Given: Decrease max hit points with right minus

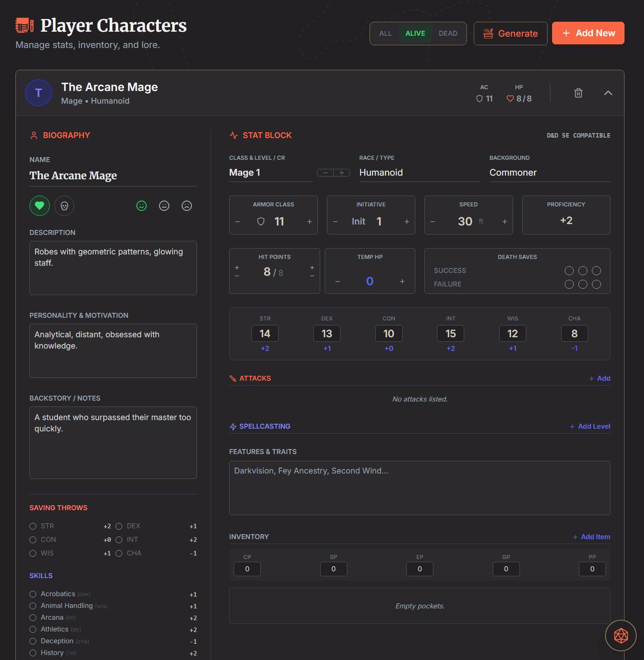Looking at the screenshot, I should (x=312, y=276).
